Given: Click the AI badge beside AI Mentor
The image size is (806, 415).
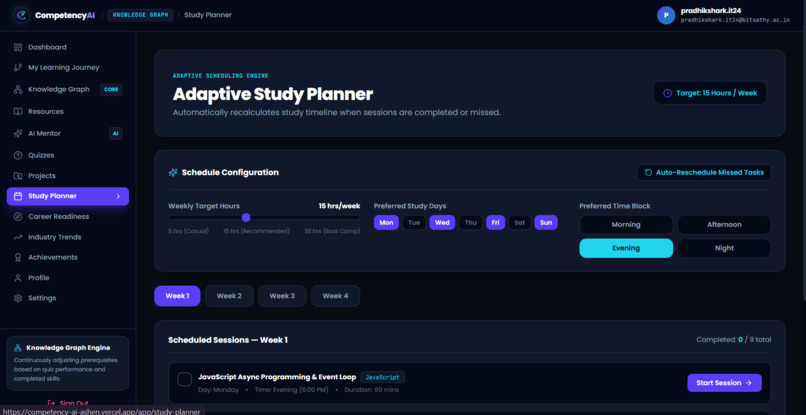Looking at the screenshot, I should 116,134.
